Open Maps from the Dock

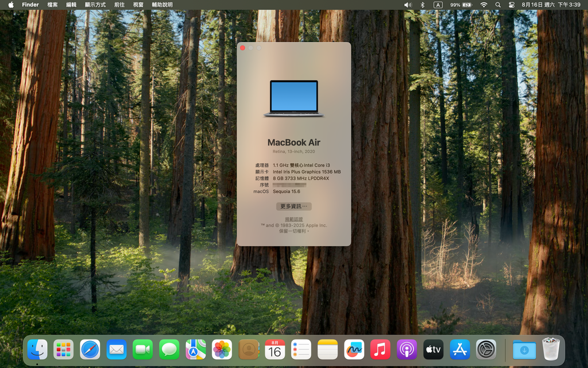pos(195,349)
